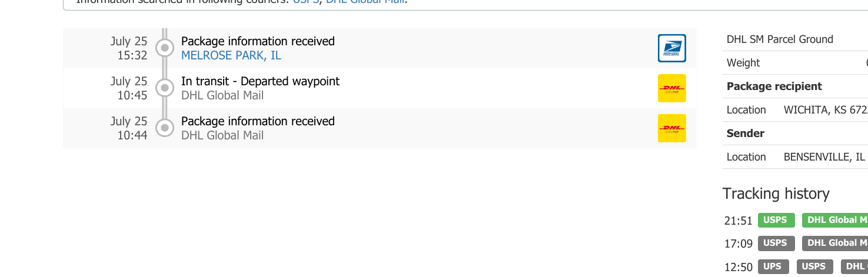Click the WICHITA, KS recipient location
The image size is (868, 277).
pyautogui.click(x=825, y=110)
